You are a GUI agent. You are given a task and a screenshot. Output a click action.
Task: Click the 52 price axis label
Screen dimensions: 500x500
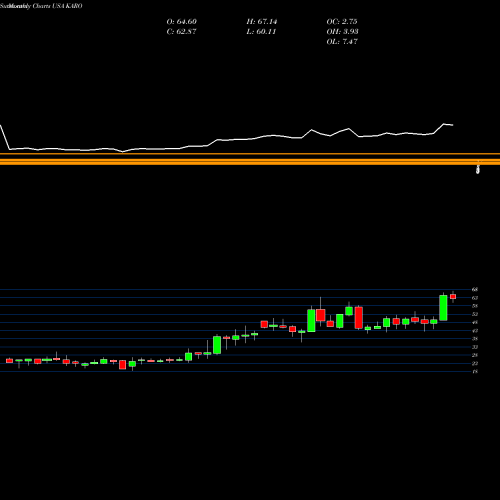(475, 314)
